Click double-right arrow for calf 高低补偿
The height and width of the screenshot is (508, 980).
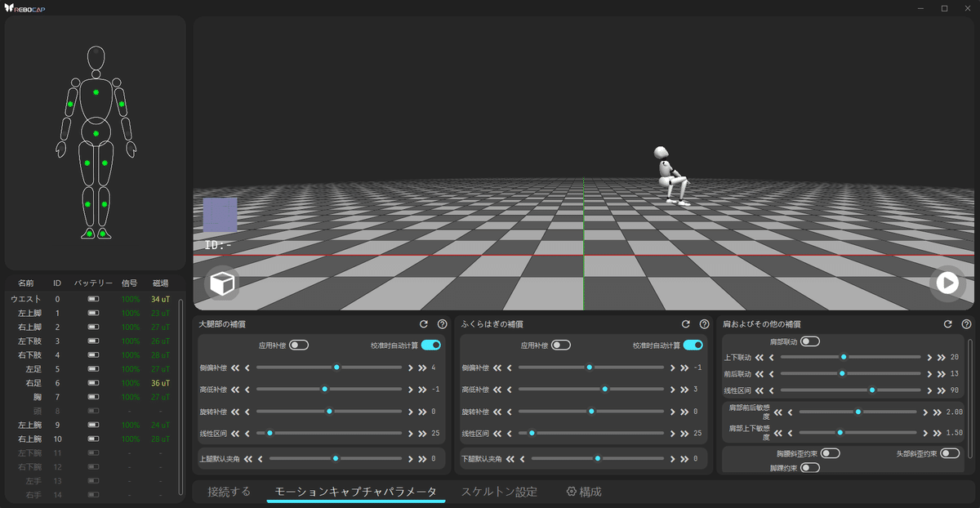coord(684,389)
